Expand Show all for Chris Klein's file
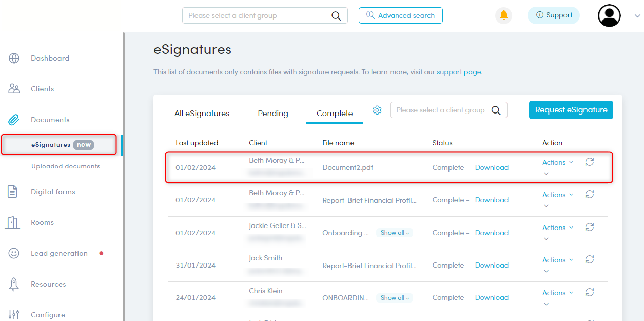644x321 pixels. tap(395, 298)
